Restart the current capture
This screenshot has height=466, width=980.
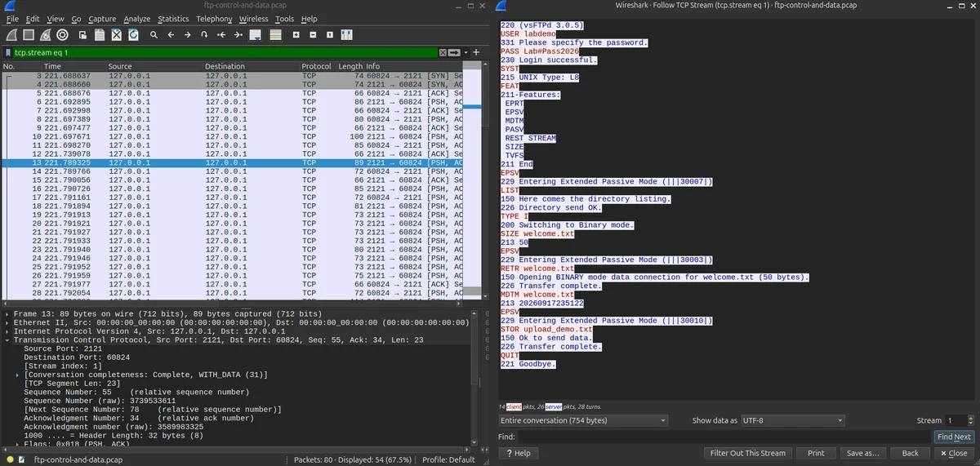pyautogui.click(x=46, y=35)
